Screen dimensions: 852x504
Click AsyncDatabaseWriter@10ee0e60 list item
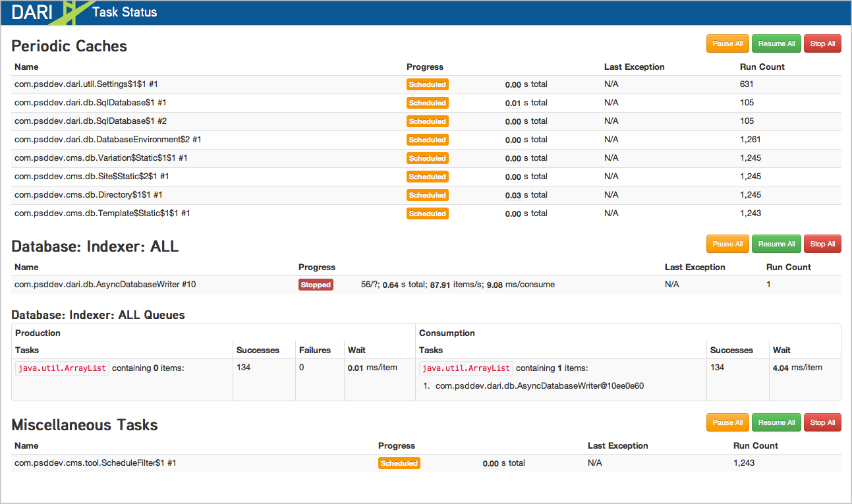coord(540,385)
